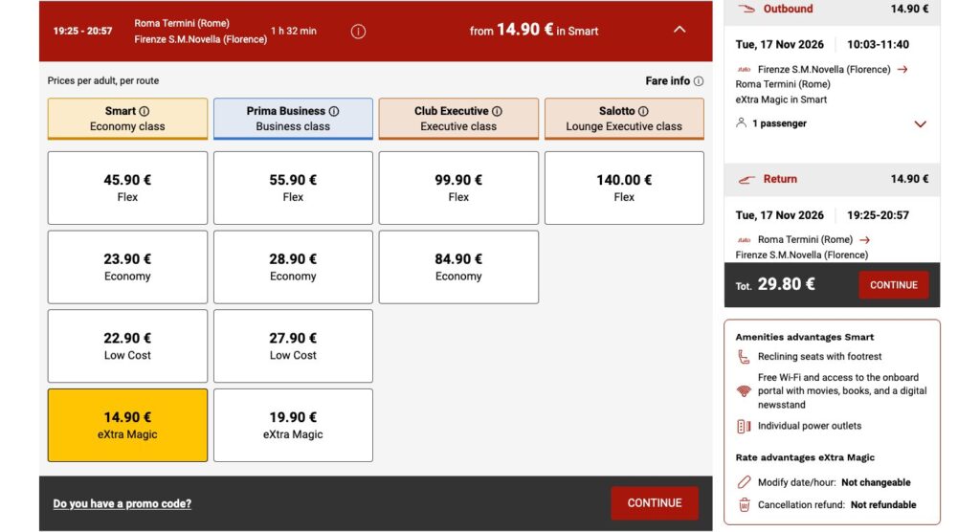The width and height of the screenshot is (980, 532).
Task: Open Club Executive info icon
Action: 497,111
